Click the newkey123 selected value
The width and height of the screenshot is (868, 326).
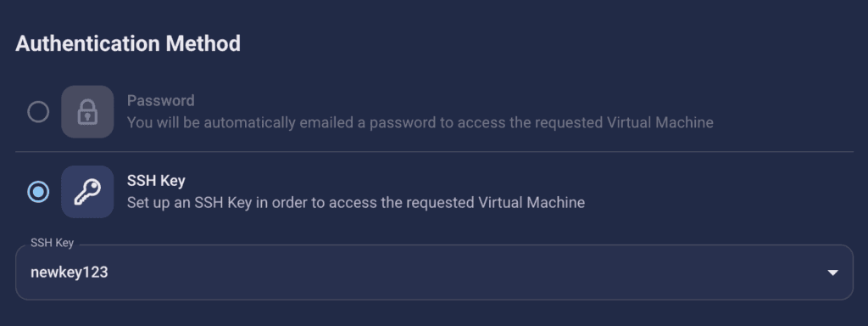click(x=70, y=273)
